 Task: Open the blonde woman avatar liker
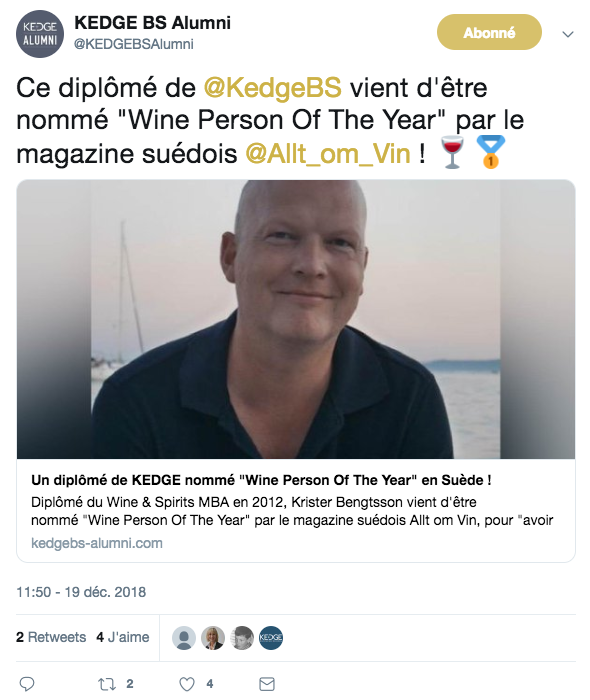click(213, 638)
